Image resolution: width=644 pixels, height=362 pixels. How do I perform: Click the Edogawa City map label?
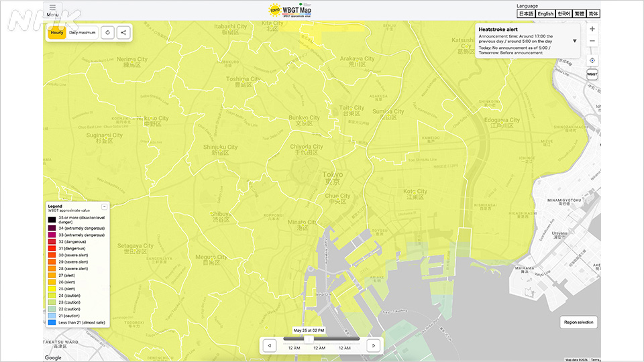[502, 123]
